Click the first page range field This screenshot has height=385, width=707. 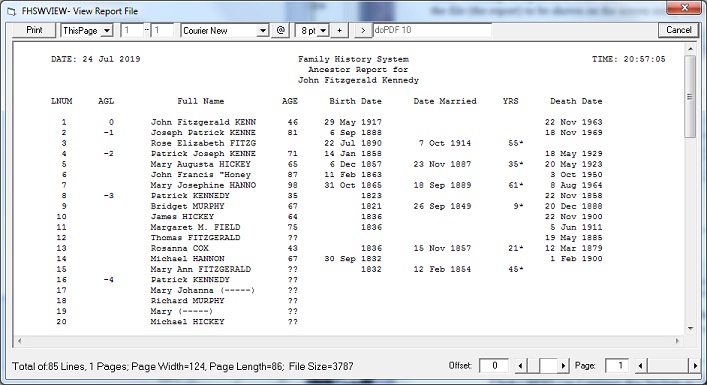(132, 31)
